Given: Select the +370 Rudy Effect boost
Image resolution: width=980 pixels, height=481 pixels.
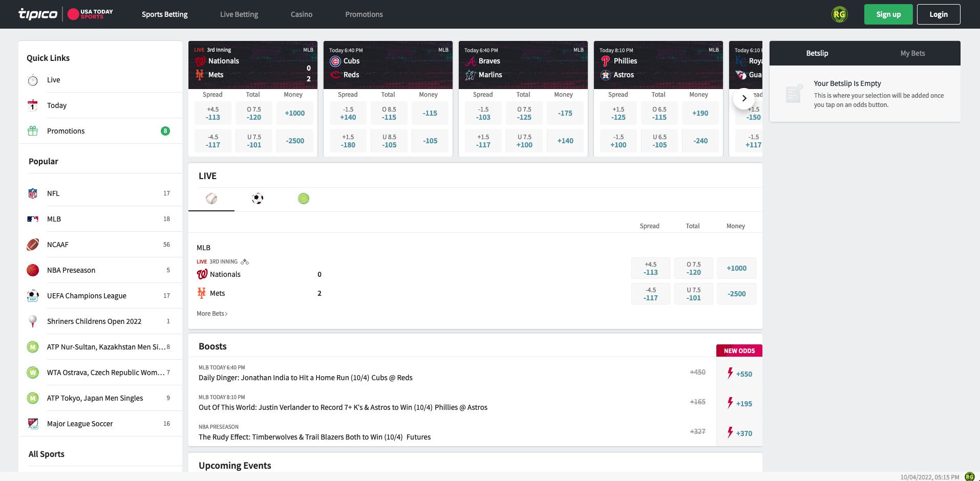Looking at the screenshot, I should pyautogui.click(x=739, y=433).
